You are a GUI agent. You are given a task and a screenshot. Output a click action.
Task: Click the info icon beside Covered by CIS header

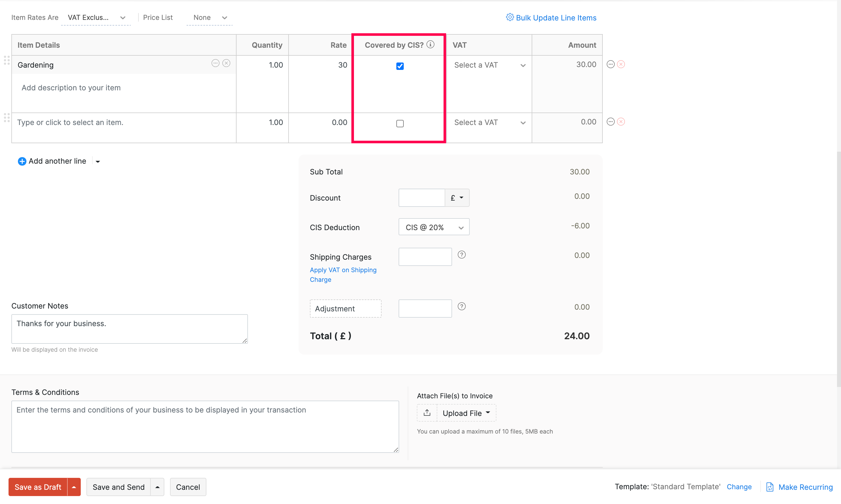430,44
